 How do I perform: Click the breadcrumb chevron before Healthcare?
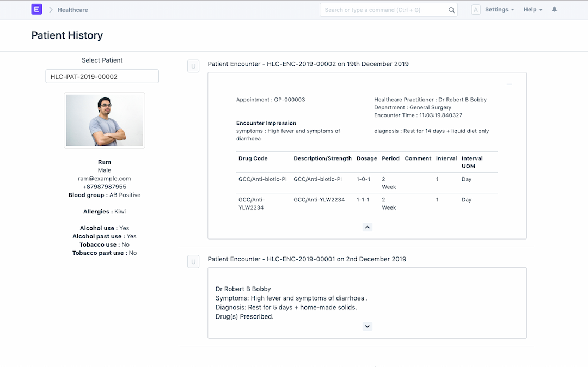51,10
